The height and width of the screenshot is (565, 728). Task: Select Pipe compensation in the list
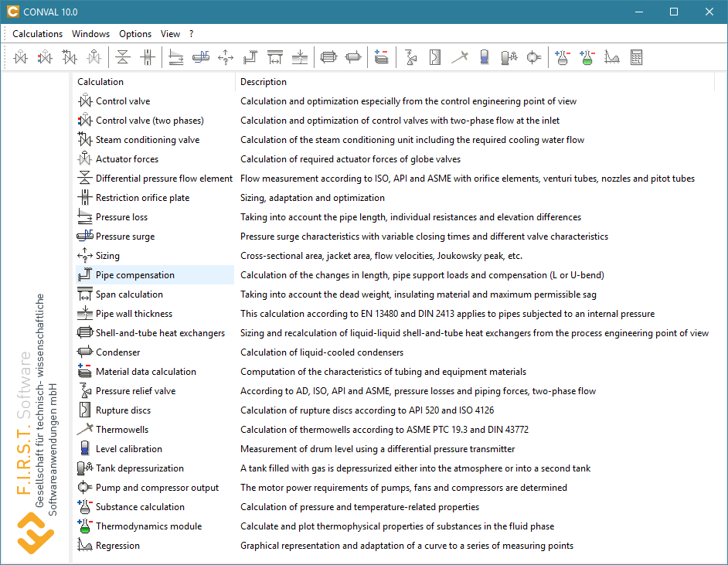(x=135, y=275)
